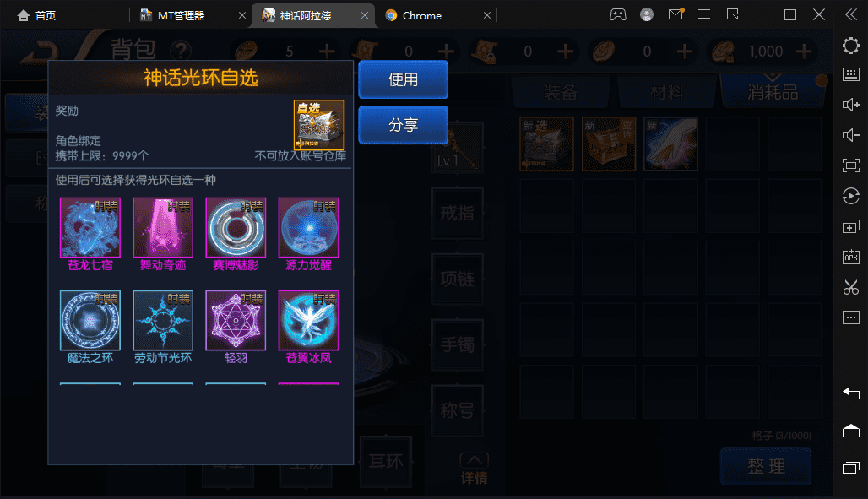Select the 轻羽 hexagram halo
Viewport: 868px width, 499px height.
tap(236, 320)
